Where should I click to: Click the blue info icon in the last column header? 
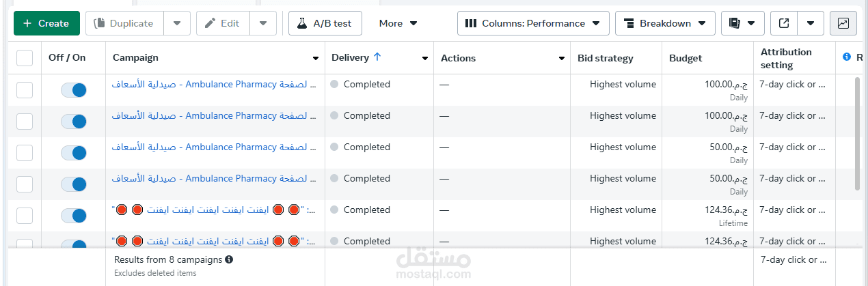tap(847, 57)
